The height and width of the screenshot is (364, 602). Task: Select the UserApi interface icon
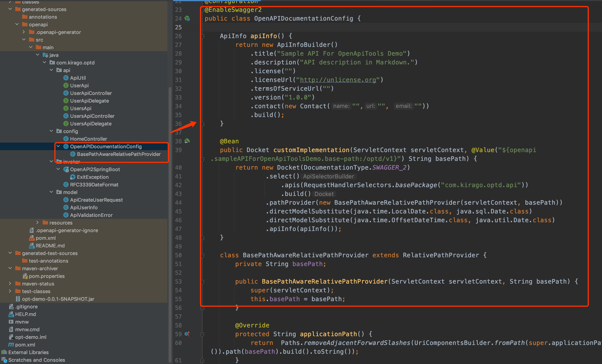tap(66, 86)
